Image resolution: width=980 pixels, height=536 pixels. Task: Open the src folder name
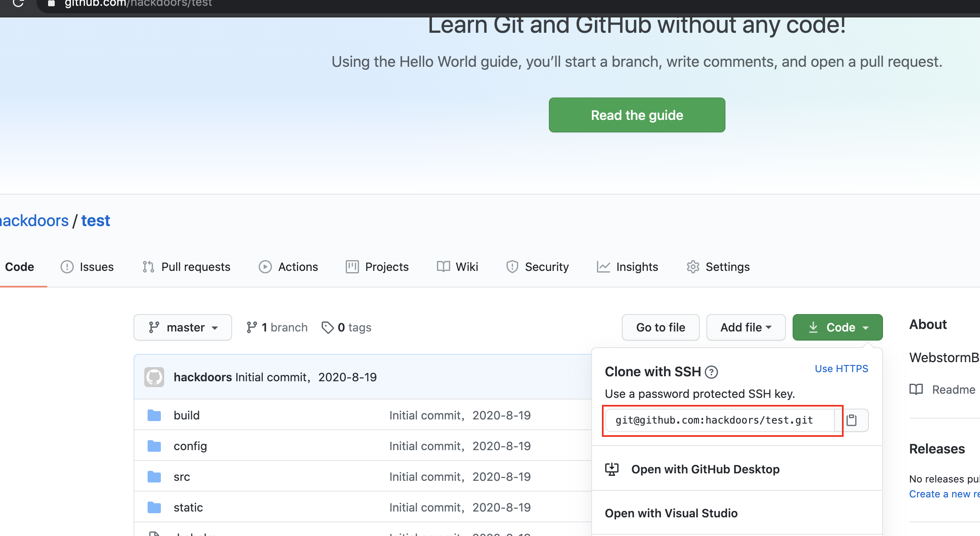point(182,477)
